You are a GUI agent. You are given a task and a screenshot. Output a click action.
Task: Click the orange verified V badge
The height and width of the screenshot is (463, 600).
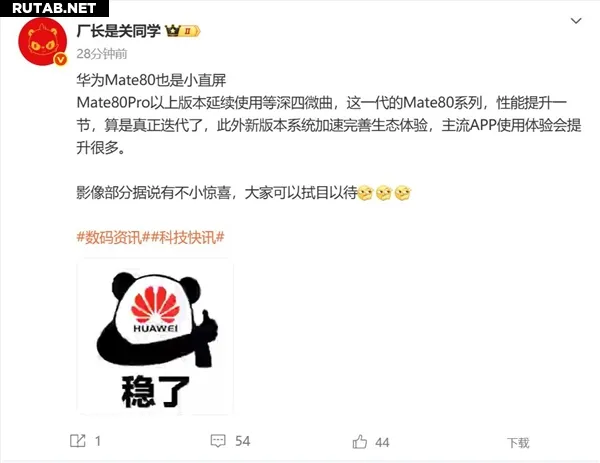[x=60, y=60]
